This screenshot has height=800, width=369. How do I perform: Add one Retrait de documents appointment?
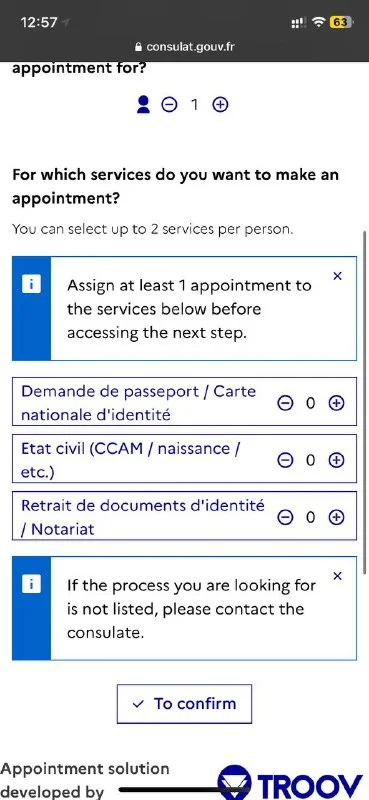tap(336, 517)
